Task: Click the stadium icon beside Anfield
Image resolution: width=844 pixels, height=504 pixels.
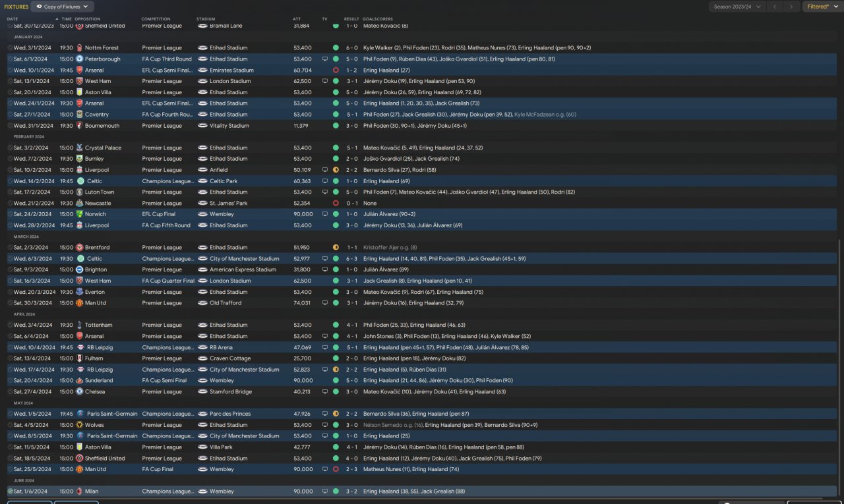Action: tap(202, 170)
